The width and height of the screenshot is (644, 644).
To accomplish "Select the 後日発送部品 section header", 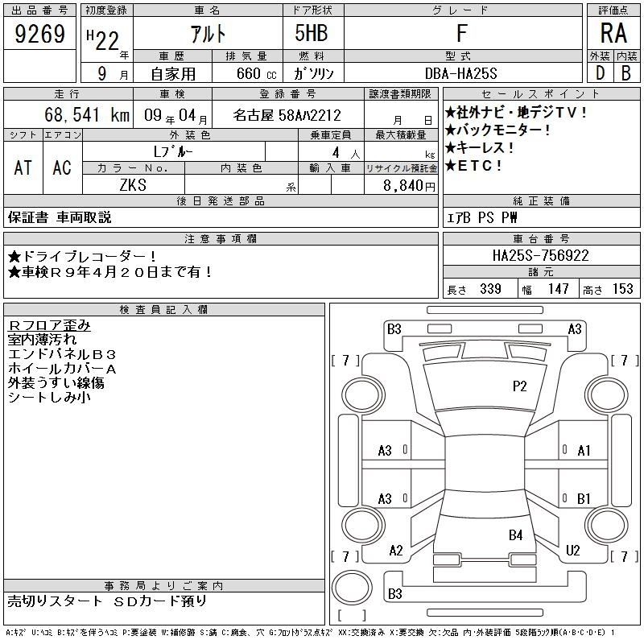I will (221, 200).
